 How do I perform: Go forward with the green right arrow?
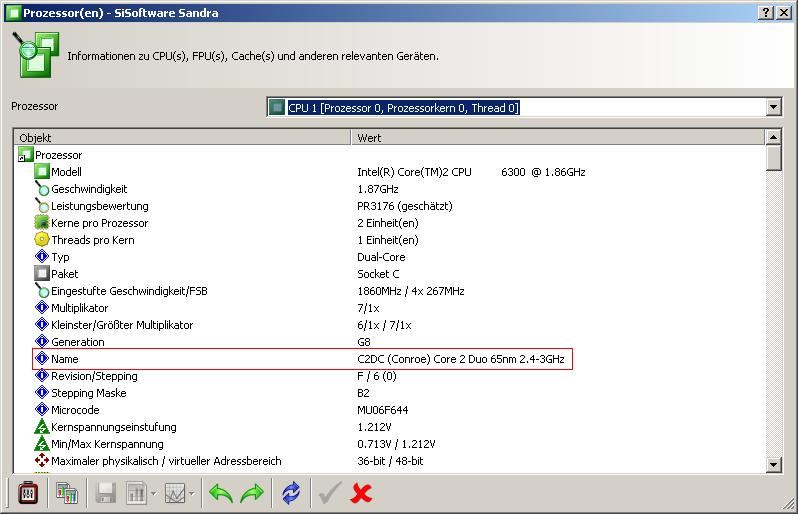pyautogui.click(x=252, y=493)
